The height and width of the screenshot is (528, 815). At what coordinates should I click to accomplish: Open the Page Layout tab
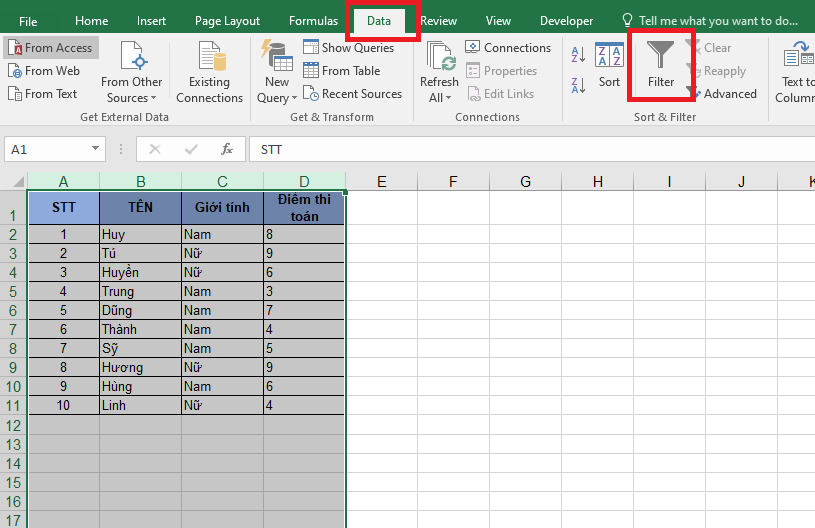click(x=227, y=21)
